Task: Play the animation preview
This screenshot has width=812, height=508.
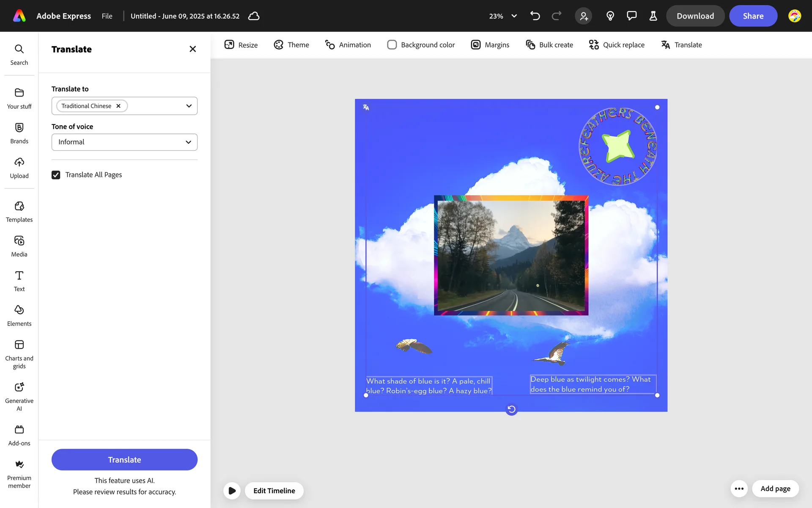Action: (232, 491)
